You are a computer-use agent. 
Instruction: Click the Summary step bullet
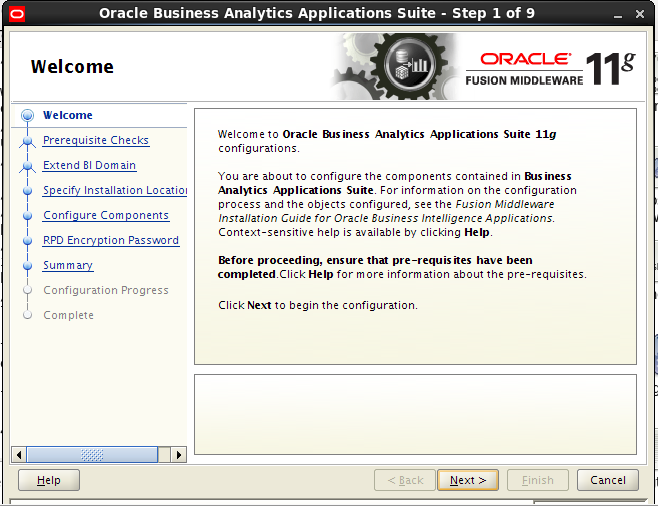28,266
